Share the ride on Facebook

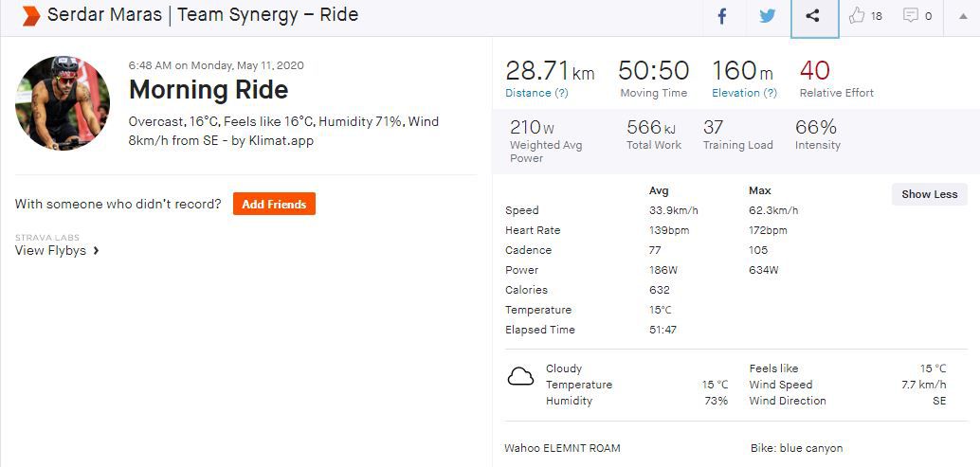(x=721, y=16)
